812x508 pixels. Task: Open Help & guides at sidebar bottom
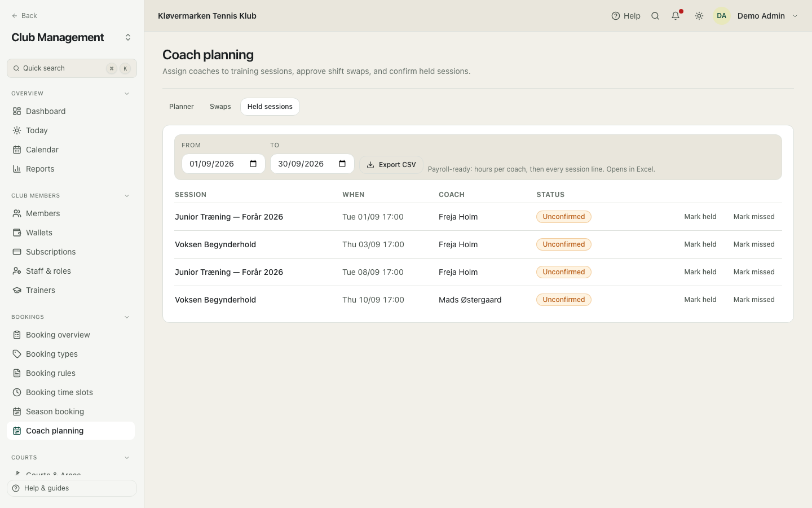tap(72, 488)
